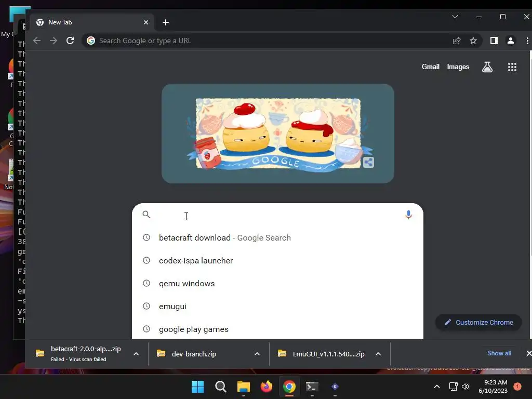Show hidden system tray icons
532x399 pixels.
[x=437, y=387]
